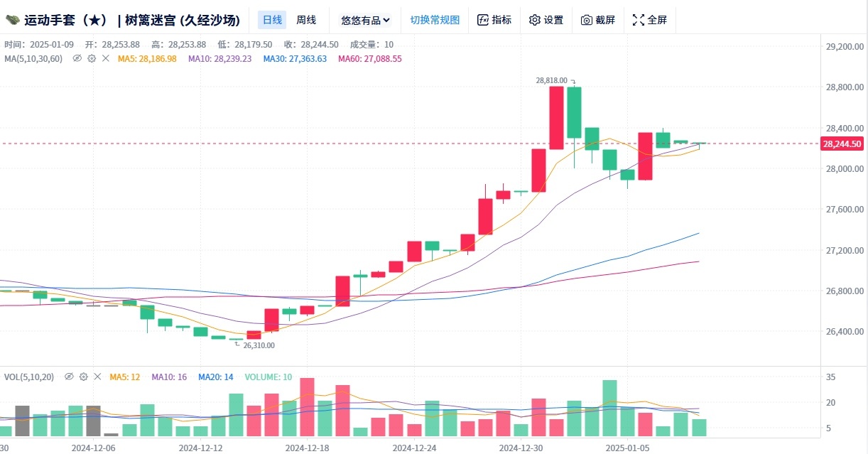Enter fullscreen mode with 全屏
868x454 pixels.
click(650, 20)
